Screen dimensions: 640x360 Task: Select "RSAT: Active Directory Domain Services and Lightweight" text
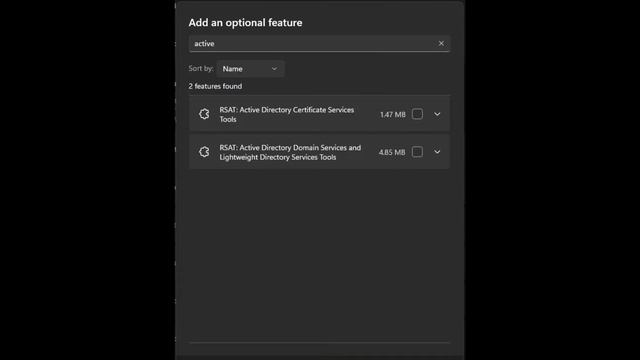click(290, 152)
